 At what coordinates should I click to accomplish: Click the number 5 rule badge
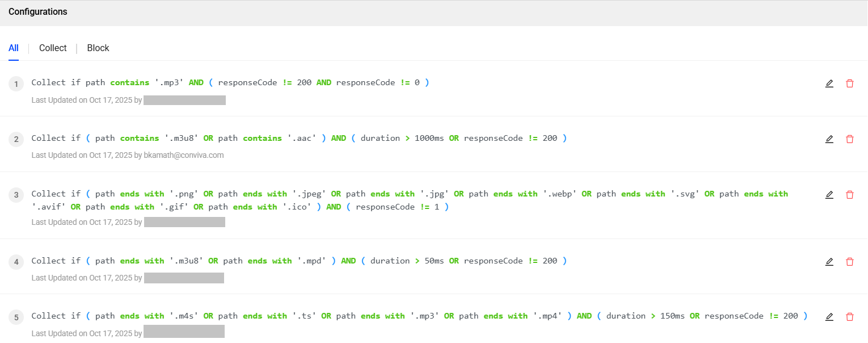16,318
